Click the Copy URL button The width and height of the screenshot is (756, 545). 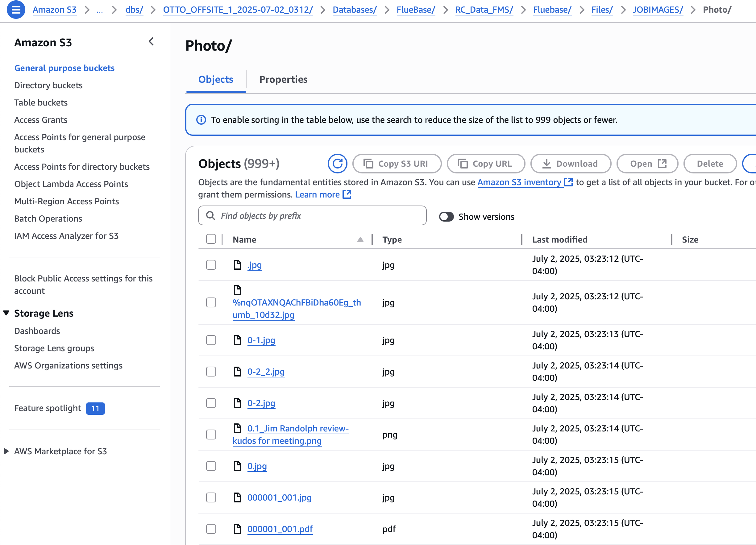[486, 164]
